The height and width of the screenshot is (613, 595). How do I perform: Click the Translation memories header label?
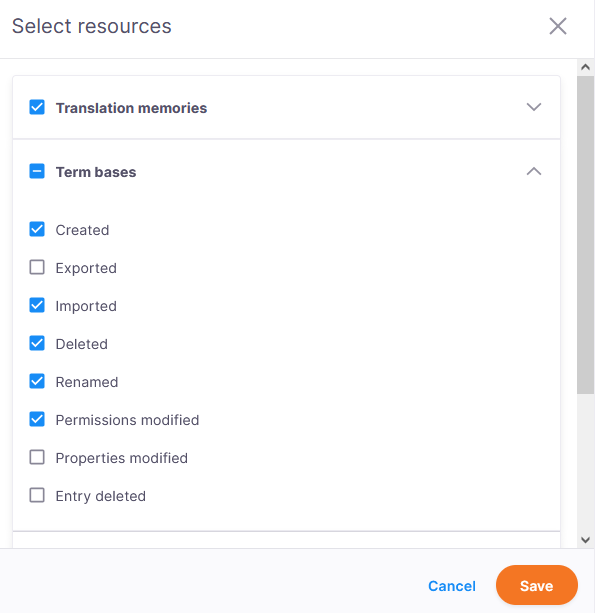[x=131, y=108]
